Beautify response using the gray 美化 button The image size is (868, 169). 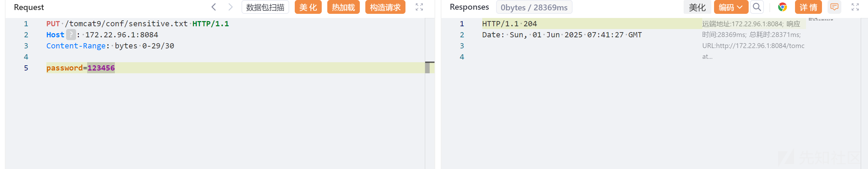pos(697,7)
